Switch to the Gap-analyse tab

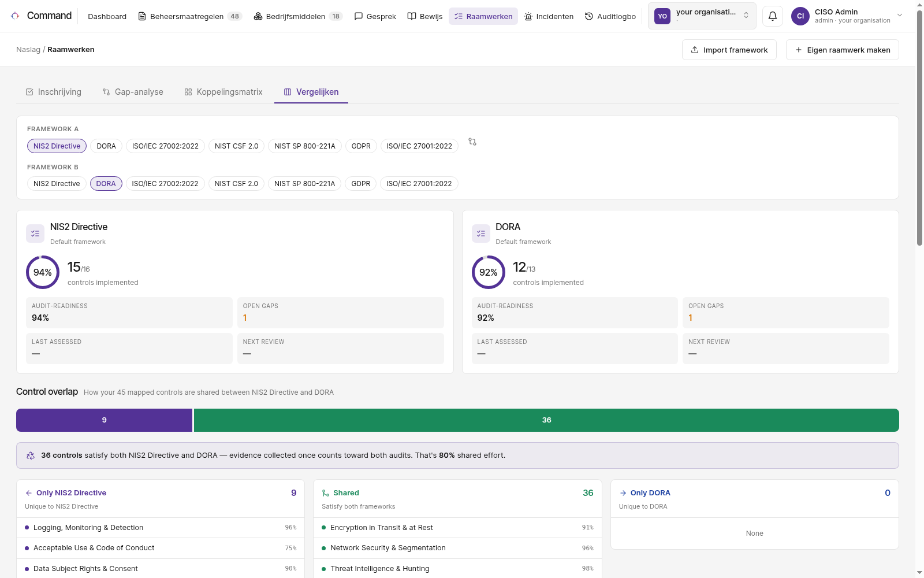[133, 92]
